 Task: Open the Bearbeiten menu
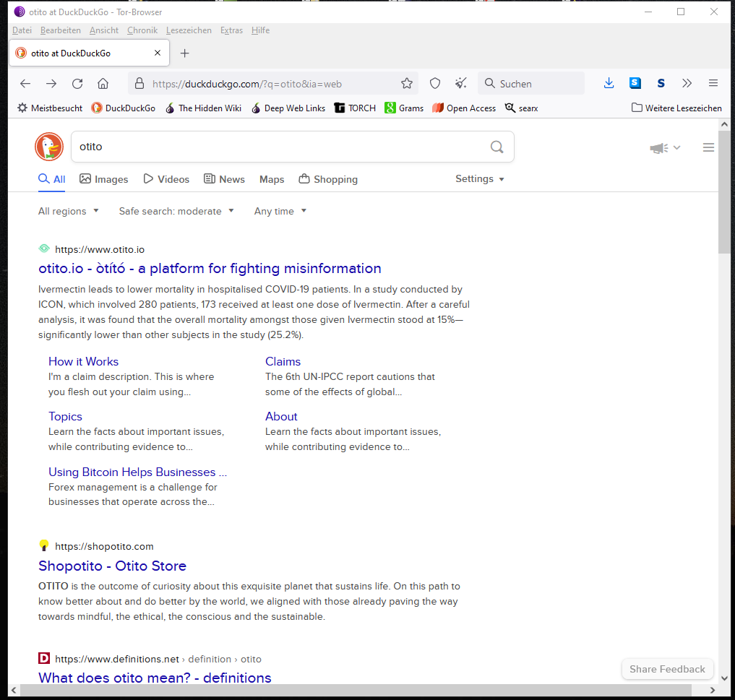click(61, 30)
